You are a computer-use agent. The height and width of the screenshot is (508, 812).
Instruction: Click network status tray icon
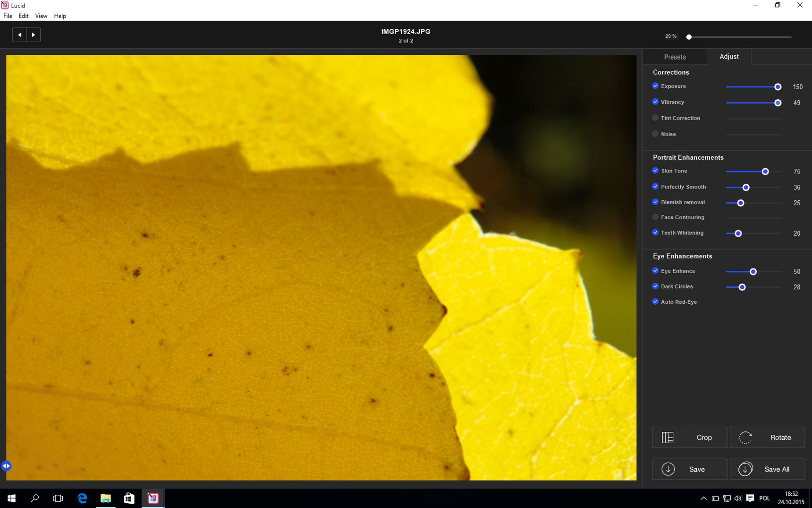pos(727,499)
